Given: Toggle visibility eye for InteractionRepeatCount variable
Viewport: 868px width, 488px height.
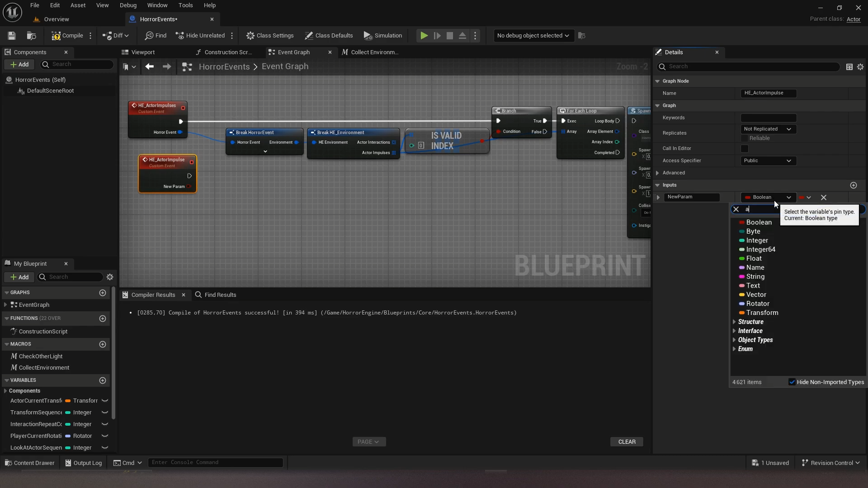Looking at the screenshot, I should (105, 424).
